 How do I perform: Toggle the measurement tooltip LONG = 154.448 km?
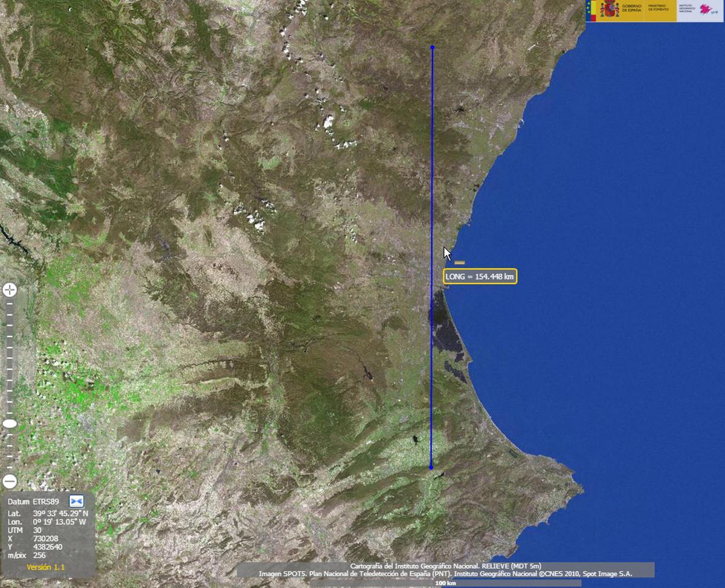click(x=480, y=276)
